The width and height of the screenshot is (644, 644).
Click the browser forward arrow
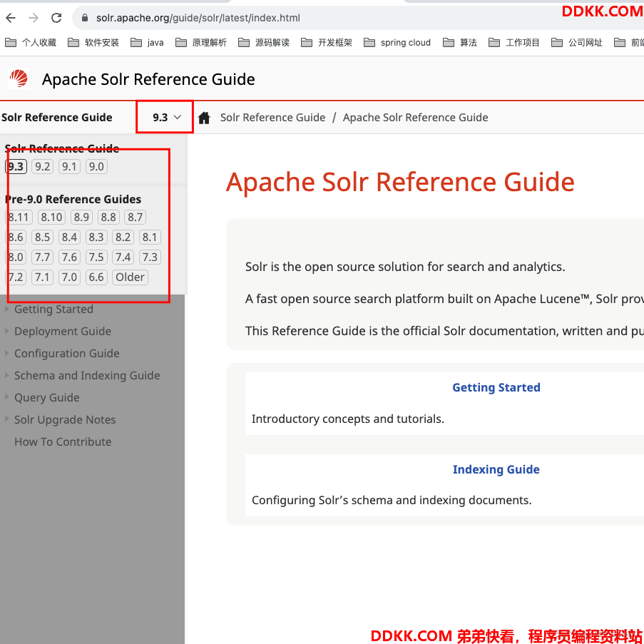[x=34, y=18]
